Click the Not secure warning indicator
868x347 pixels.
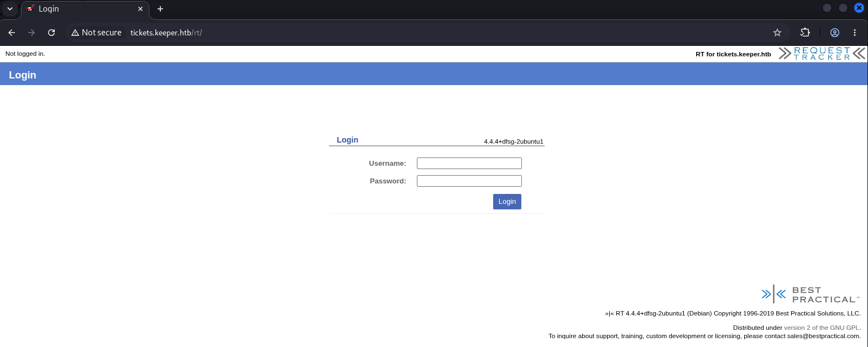coord(96,33)
